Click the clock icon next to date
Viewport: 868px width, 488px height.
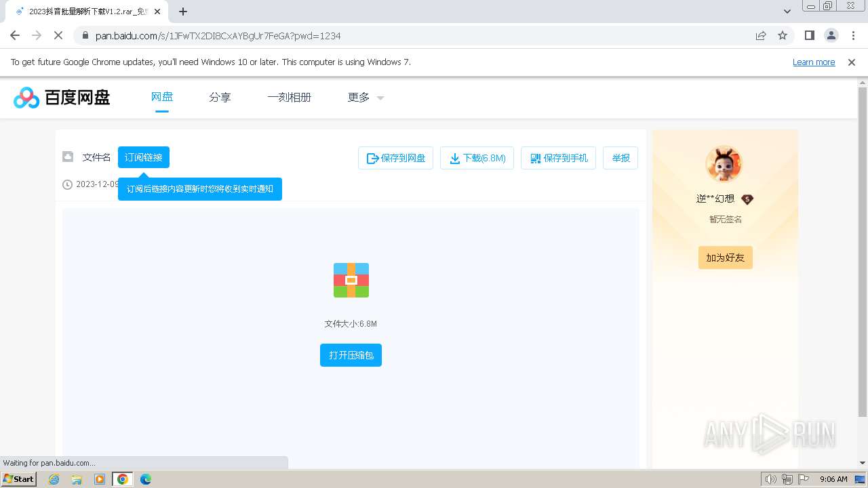pos(67,184)
